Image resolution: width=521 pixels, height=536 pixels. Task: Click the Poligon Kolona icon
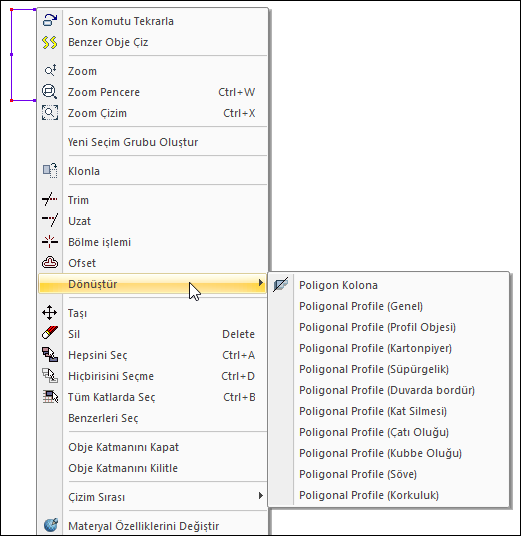tap(281, 285)
